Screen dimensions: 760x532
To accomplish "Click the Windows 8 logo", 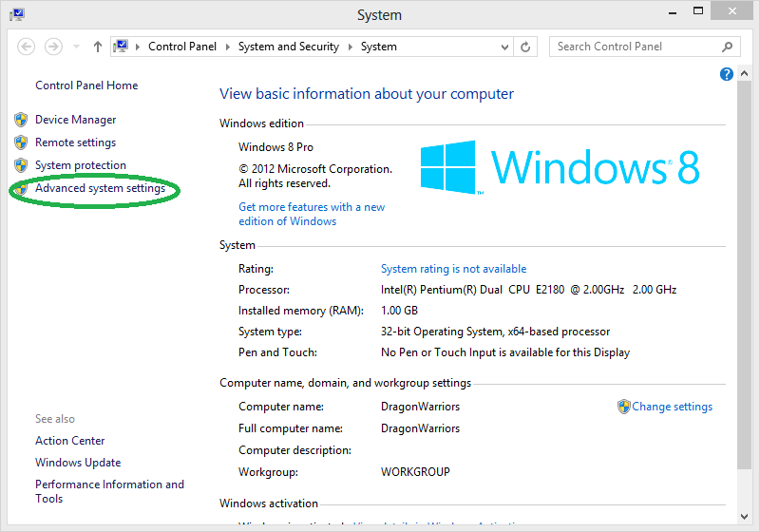I will [x=560, y=167].
